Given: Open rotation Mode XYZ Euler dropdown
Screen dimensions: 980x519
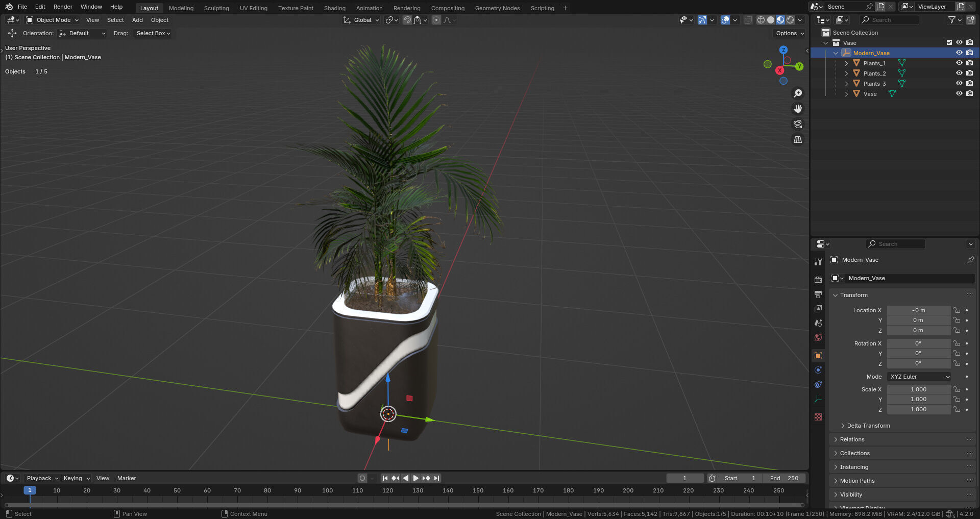Looking at the screenshot, I should pyautogui.click(x=919, y=377).
